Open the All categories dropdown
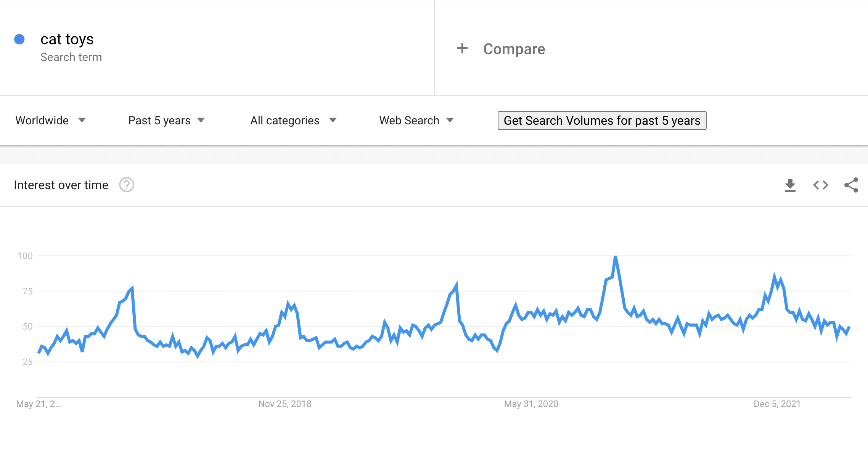 click(x=294, y=121)
